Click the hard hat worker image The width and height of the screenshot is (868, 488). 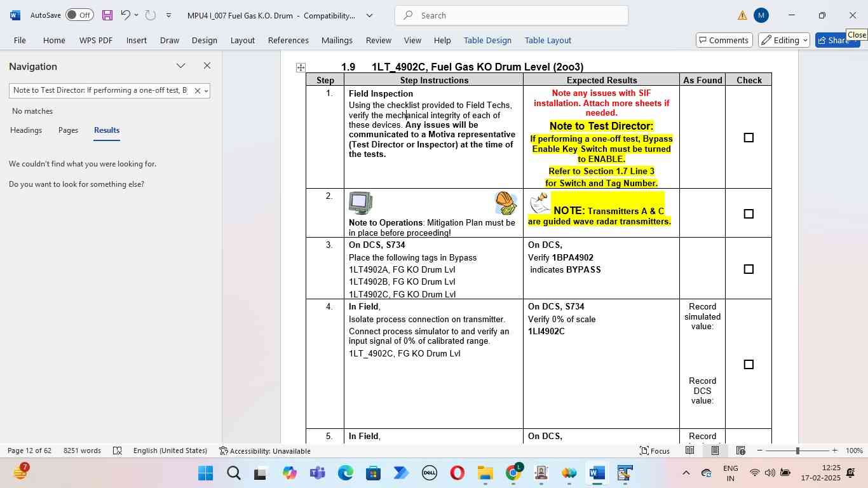[x=506, y=203]
